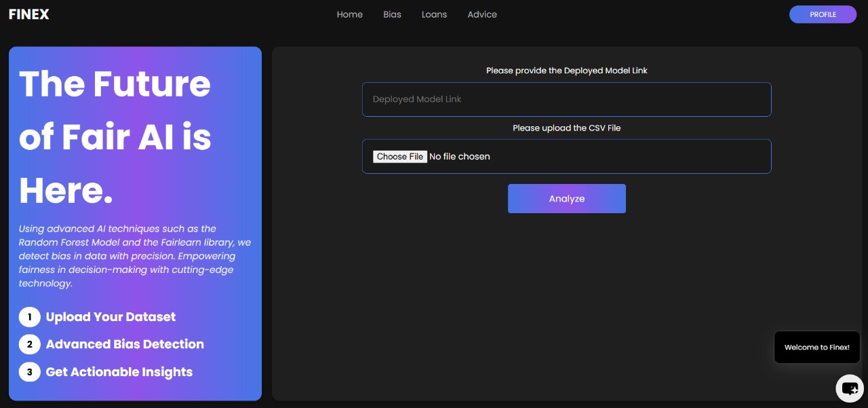Viewport: 868px width, 408px height.
Task: Select the Advanced Bias Detection label
Action: 125,344
